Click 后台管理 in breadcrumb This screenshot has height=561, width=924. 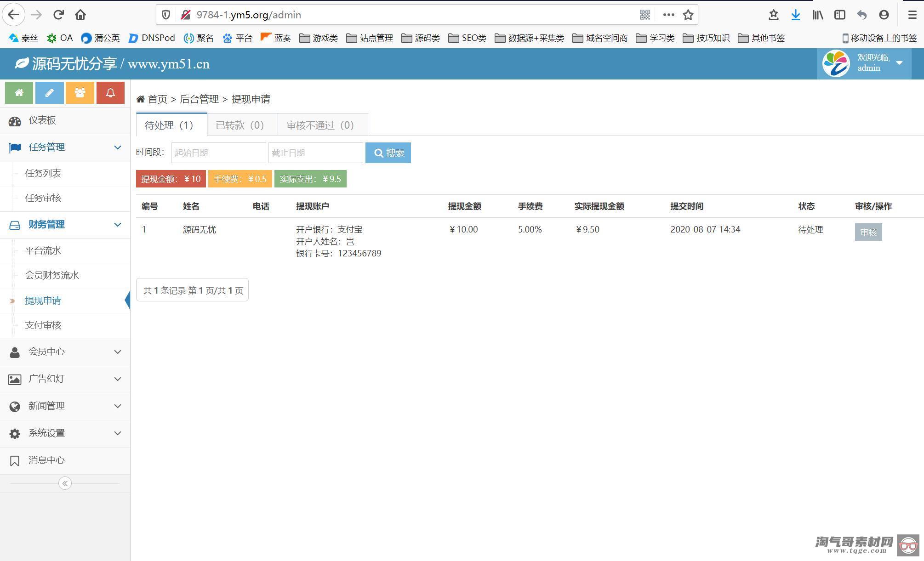click(199, 99)
